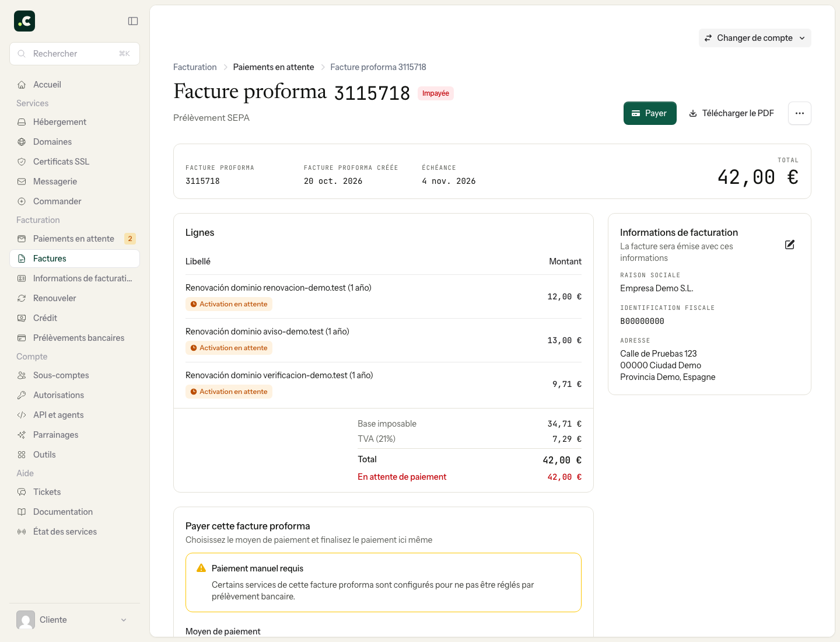
Task: Open Prélèvements bancaires page
Action: (x=75, y=338)
